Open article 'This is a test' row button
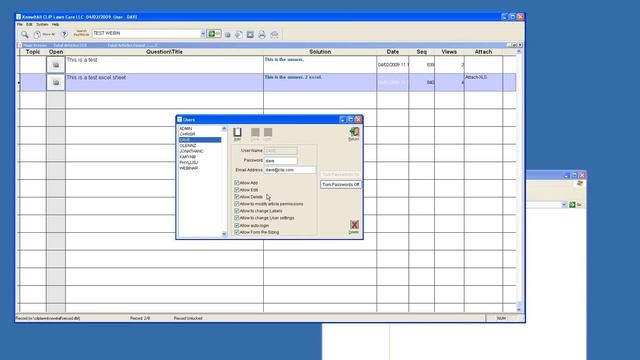The image size is (640, 360). pos(56,65)
